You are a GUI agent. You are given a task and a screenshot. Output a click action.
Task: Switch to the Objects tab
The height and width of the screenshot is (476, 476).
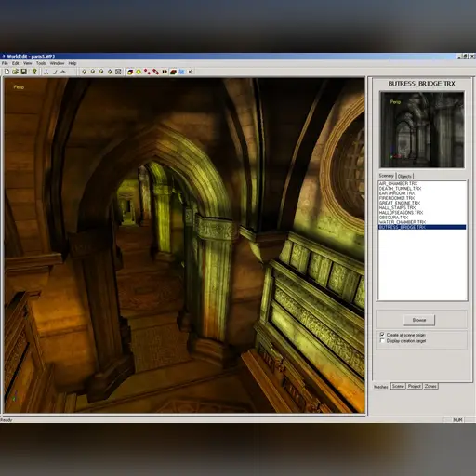[404, 176]
